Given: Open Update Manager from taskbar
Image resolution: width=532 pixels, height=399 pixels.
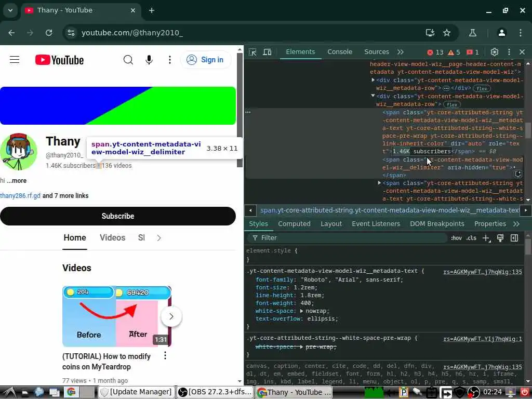Looking at the screenshot, I should [x=137, y=392].
